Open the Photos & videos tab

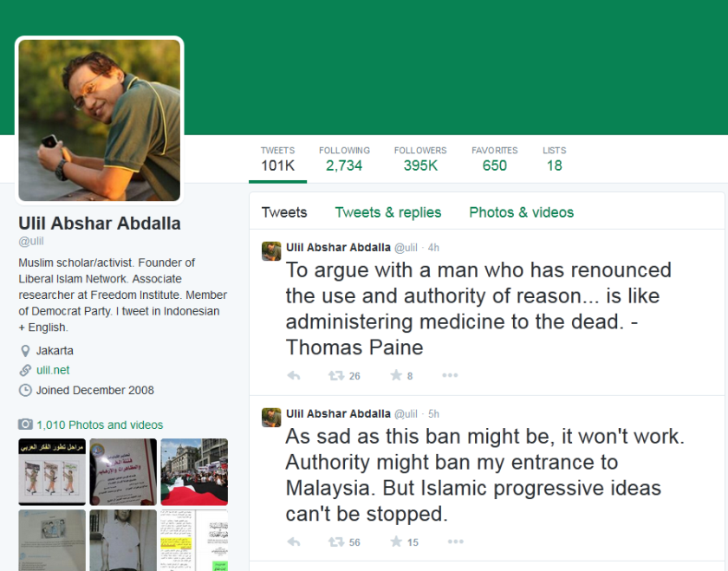[x=521, y=211]
